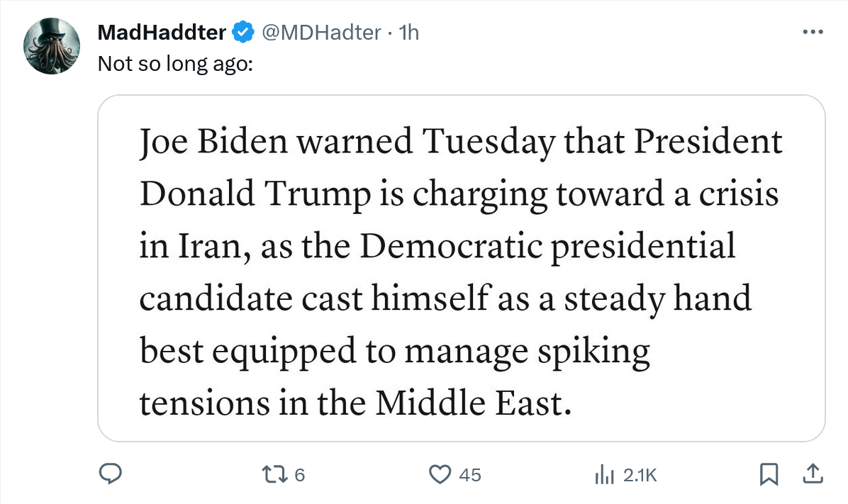Click "best equipped to manage spiking" line in image
The height and width of the screenshot is (504, 848).
tap(394, 351)
